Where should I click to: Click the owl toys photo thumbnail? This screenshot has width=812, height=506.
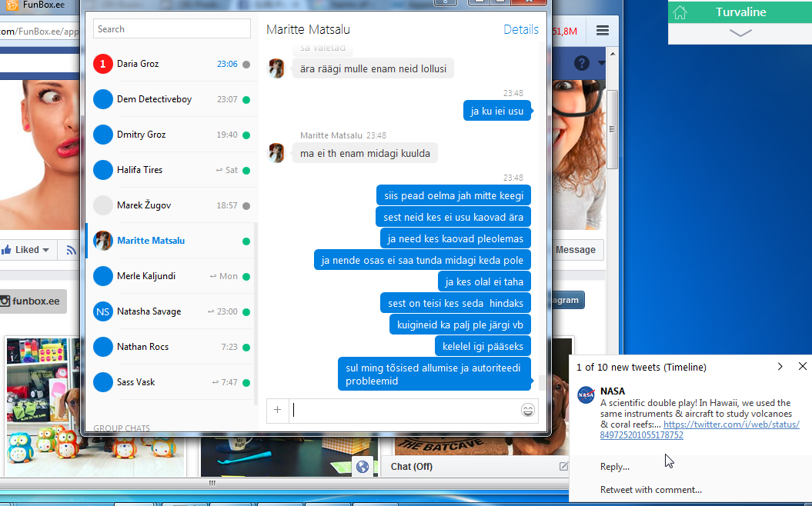click(x=94, y=407)
